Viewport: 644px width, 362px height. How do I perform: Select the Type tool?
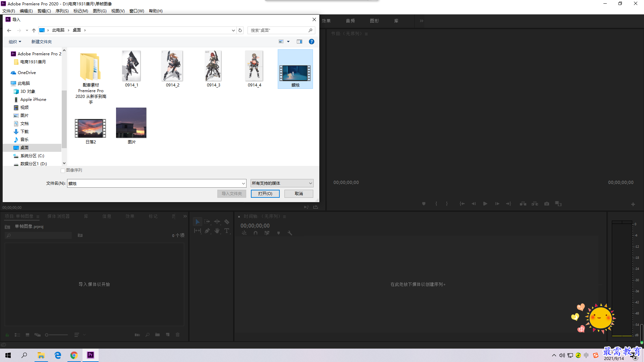[x=227, y=231]
